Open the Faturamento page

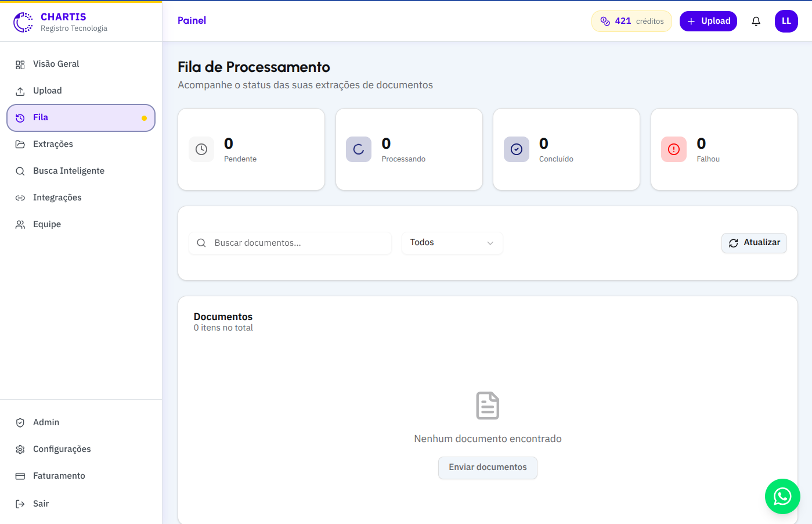tap(81, 476)
